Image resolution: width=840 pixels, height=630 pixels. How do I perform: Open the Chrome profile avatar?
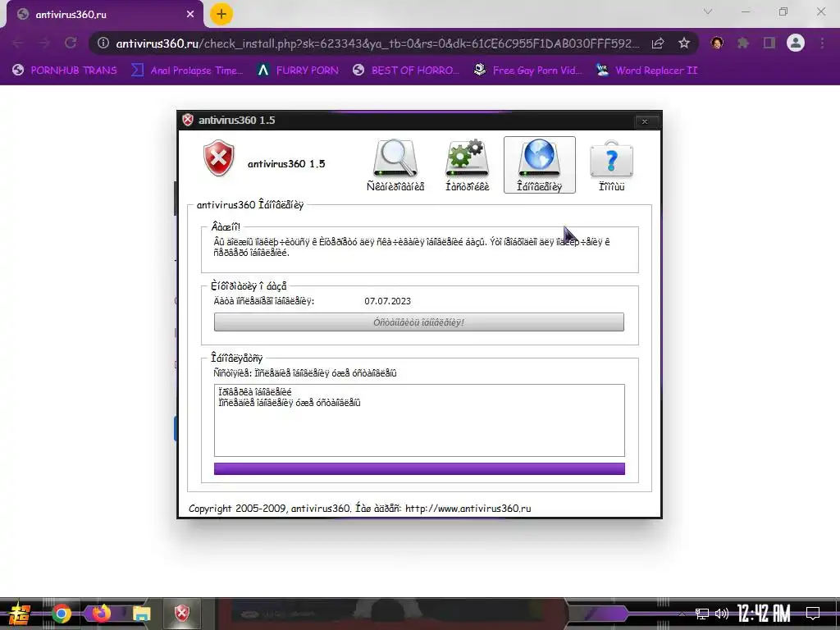click(796, 43)
